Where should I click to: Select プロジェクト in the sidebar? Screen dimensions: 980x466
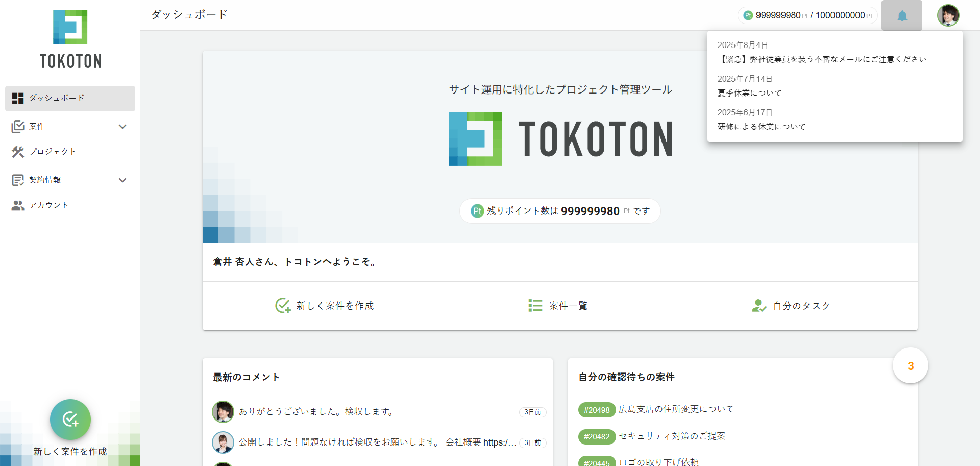pos(51,151)
